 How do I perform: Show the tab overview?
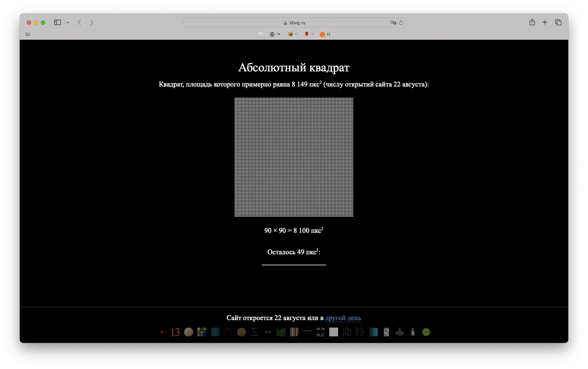point(558,22)
